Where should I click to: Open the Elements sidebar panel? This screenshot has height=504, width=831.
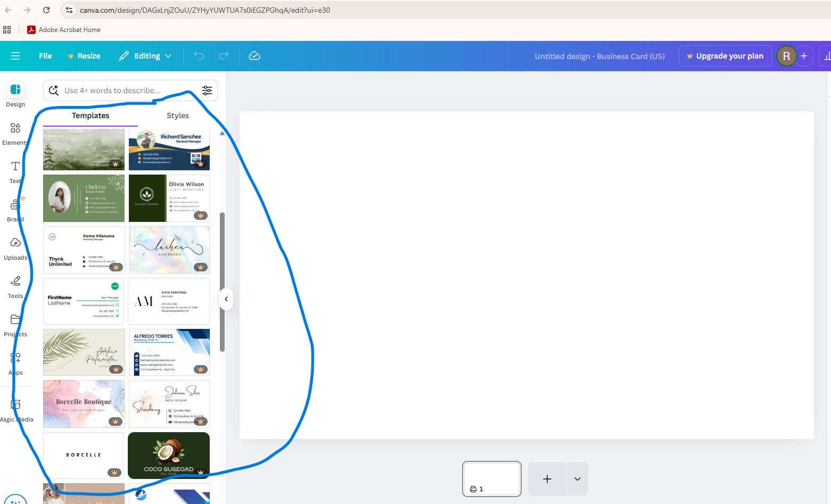[x=15, y=133]
